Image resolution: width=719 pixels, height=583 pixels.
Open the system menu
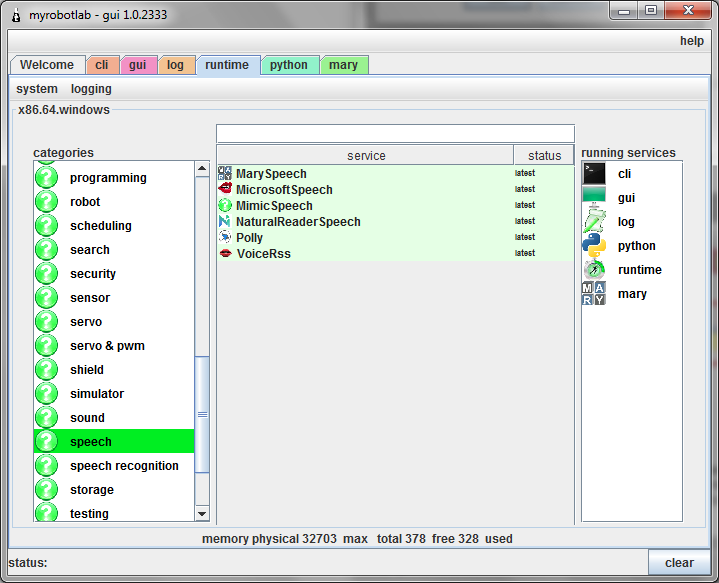[37, 89]
